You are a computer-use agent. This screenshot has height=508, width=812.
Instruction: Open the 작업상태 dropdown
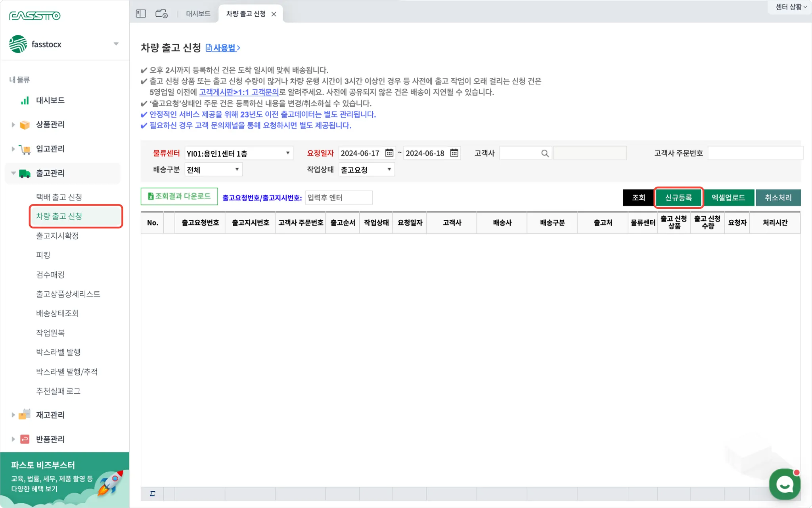366,169
